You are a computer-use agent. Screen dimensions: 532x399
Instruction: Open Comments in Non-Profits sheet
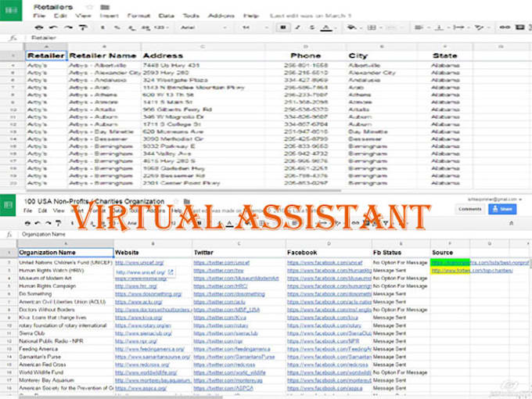click(x=470, y=209)
